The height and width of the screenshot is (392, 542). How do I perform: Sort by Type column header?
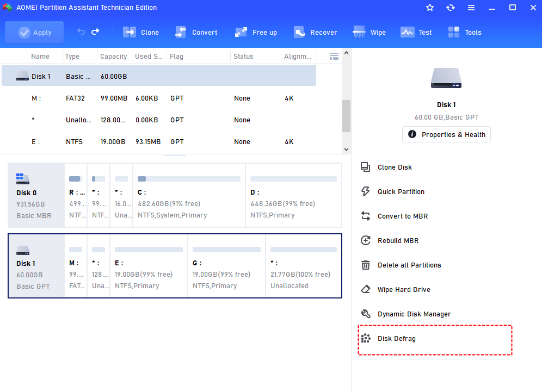[72, 57]
